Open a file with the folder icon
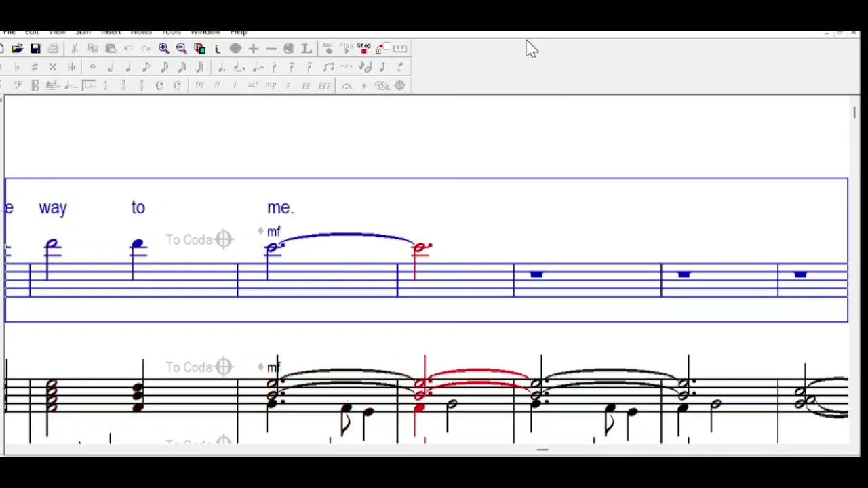The image size is (868, 488). point(17,49)
